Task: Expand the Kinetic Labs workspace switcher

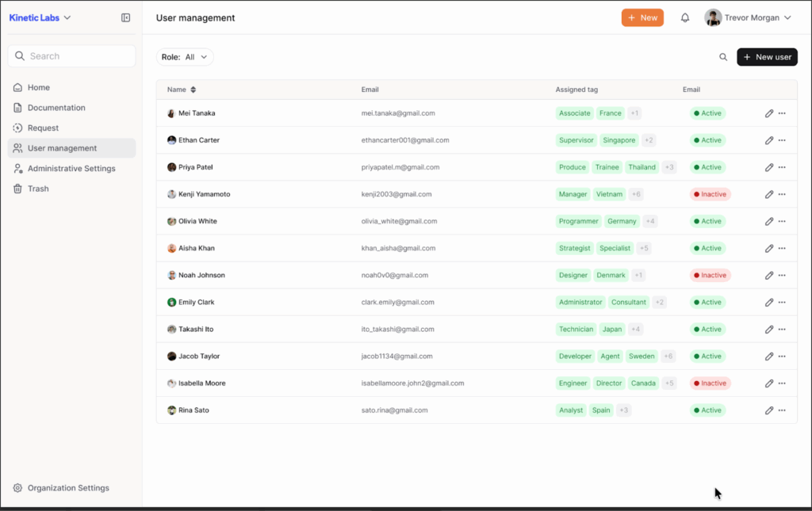Action: coord(37,17)
